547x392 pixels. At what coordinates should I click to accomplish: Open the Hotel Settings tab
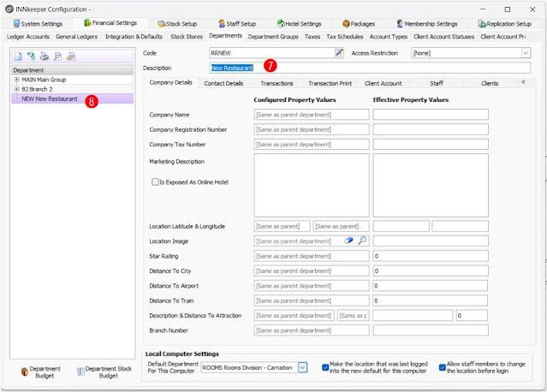pos(299,24)
